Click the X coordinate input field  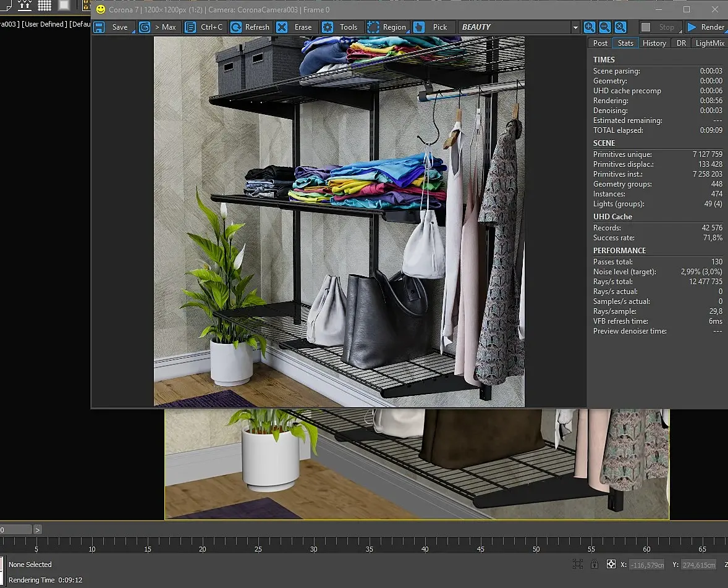click(x=646, y=565)
